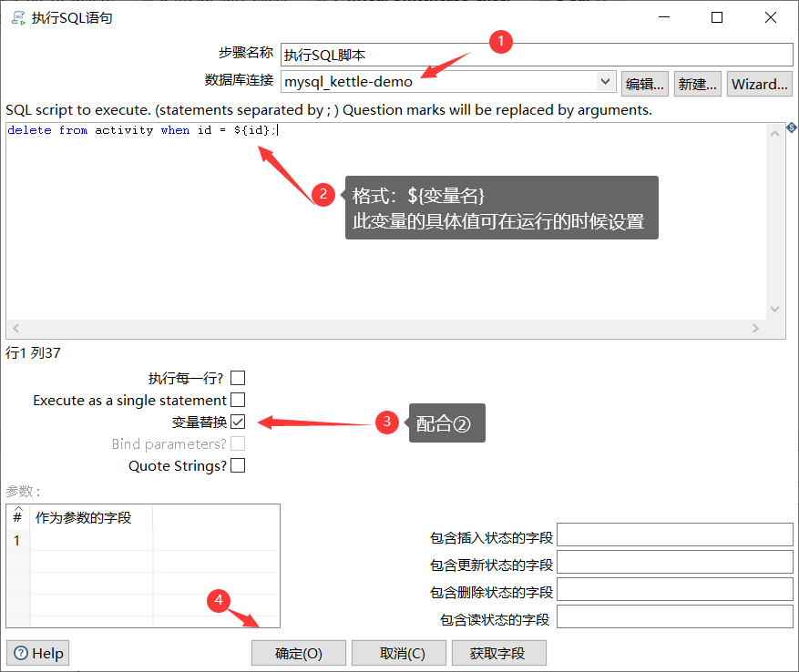799x672 pixels.
Task: Check Execute as a single statement
Action: pyautogui.click(x=236, y=400)
